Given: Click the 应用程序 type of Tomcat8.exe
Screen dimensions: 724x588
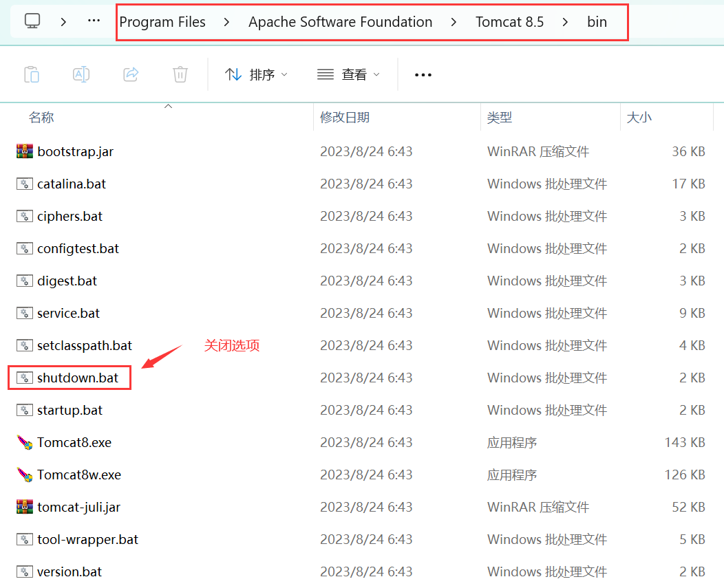Looking at the screenshot, I should click(x=512, y=442).
